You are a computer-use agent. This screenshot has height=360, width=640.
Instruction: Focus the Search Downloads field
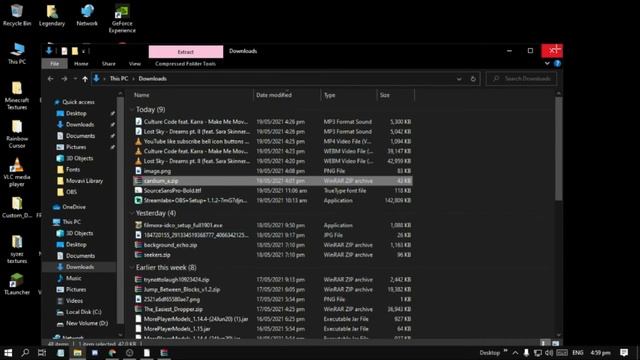click(521, 78)
